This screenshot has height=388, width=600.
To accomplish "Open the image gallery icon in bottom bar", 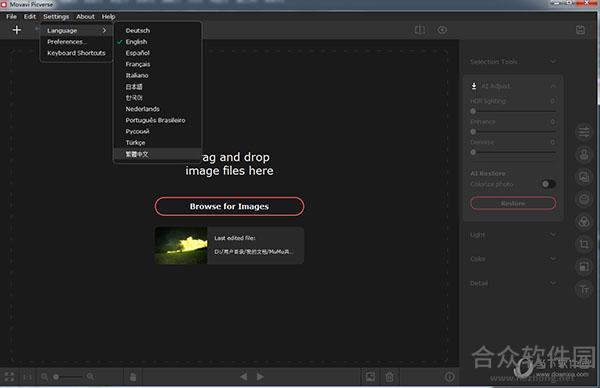I will click(x=370, y=377).
